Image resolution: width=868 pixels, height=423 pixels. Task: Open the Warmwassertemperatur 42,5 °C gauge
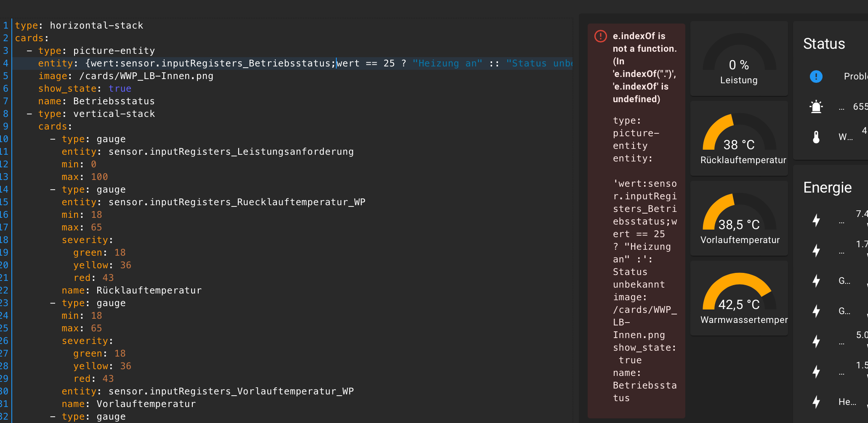coord(739,299)
